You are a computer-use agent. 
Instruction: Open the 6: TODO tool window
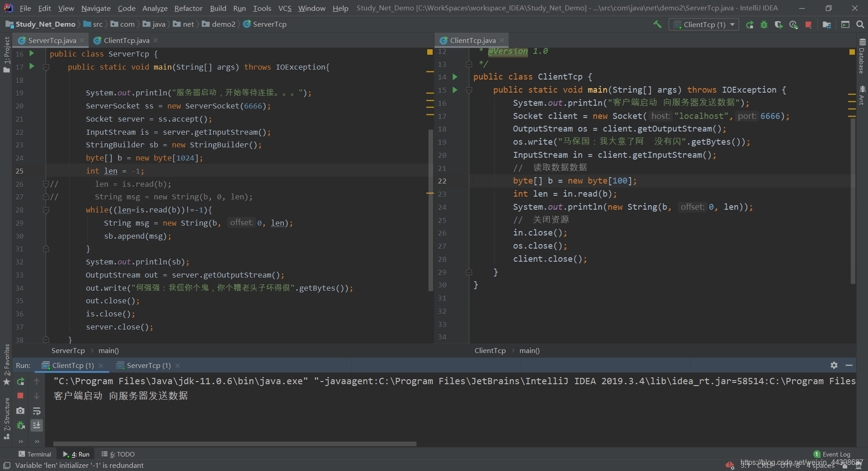point(118,454)
